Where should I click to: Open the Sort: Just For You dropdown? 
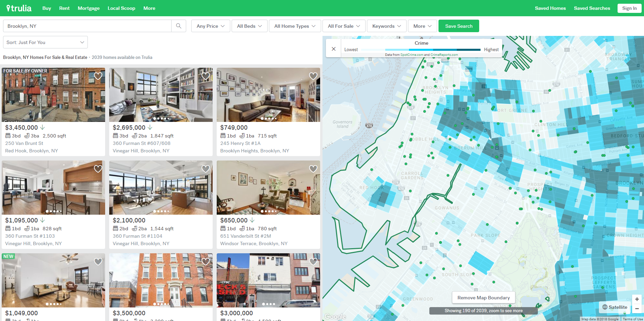pos(45,42)
